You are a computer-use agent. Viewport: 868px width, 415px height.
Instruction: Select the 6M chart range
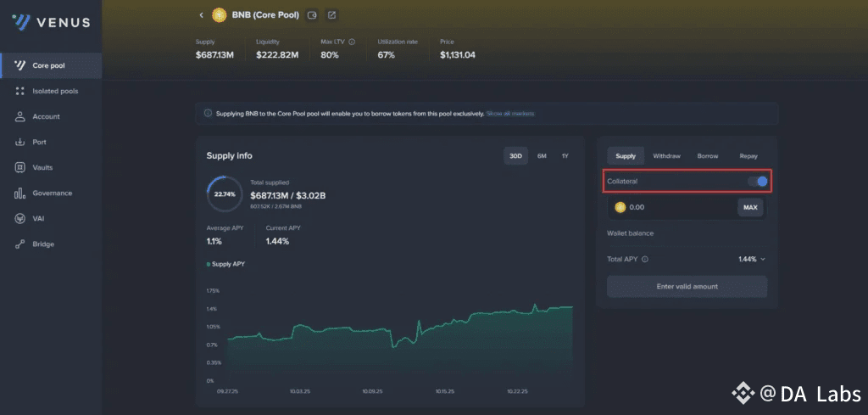542,155
